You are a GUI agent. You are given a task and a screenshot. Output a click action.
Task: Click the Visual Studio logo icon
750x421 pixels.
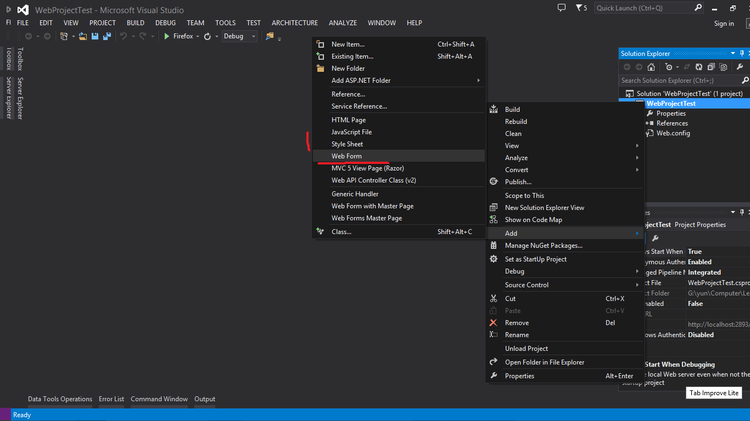[22, 10]
